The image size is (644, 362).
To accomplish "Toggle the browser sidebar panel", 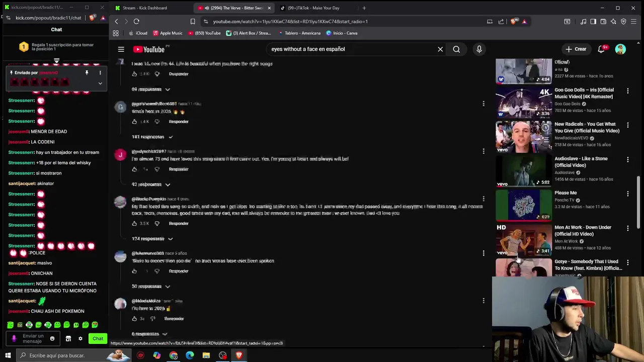I will [x=593, y=22].
